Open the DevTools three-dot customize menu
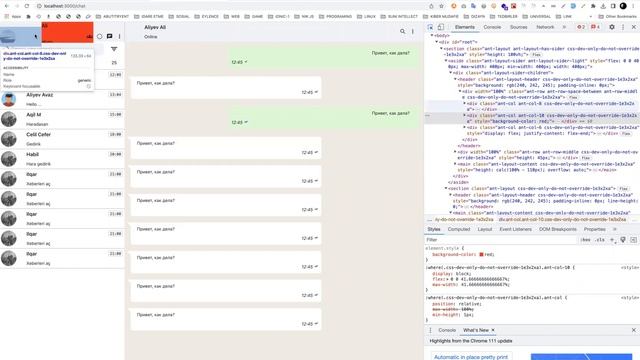Screen dimensions: 640x360 623,27
